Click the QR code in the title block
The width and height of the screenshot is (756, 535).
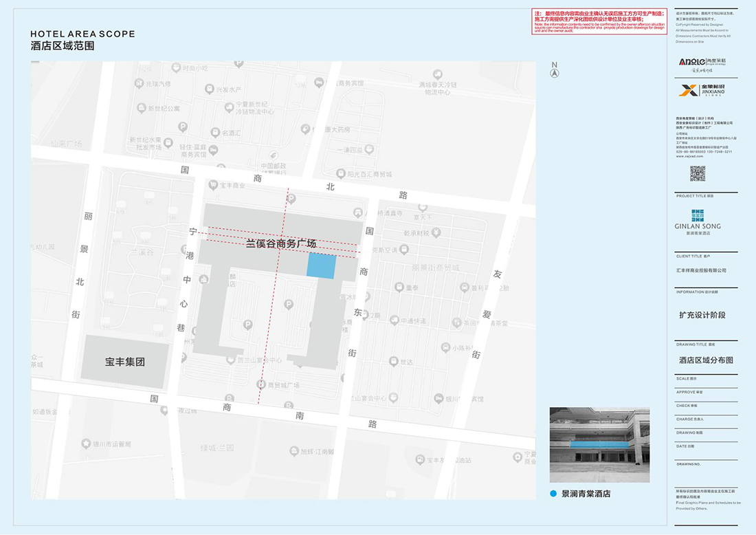[x=697, y=173]
